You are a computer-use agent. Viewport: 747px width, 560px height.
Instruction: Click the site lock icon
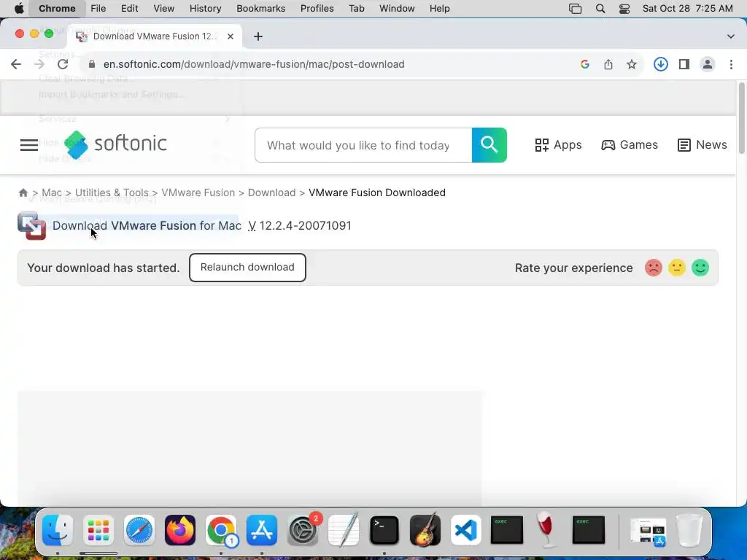coord(92,64)
